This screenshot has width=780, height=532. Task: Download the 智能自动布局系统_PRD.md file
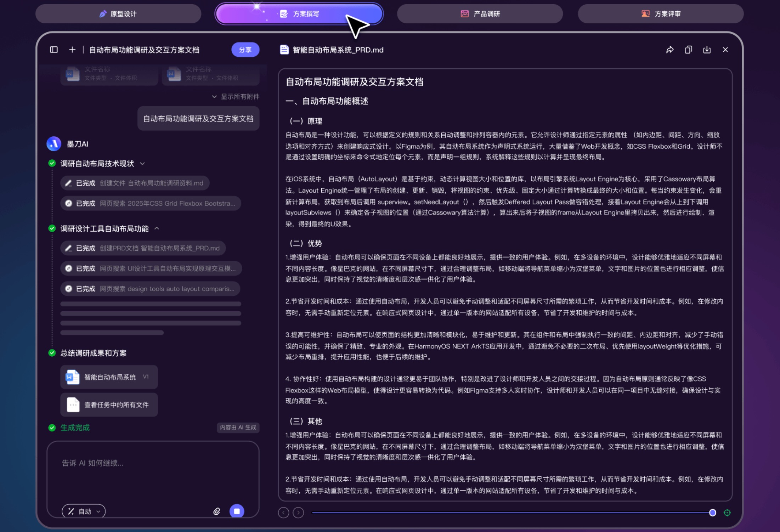[x=707, y=50]
